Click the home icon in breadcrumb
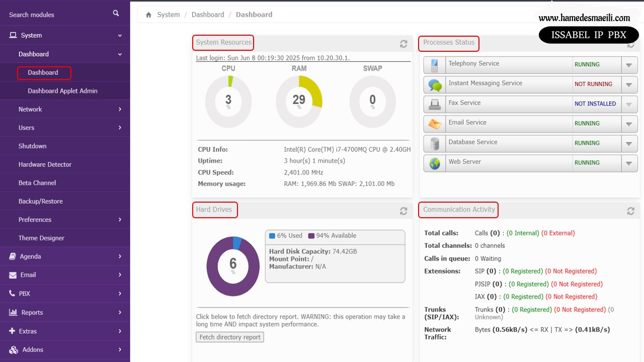644x362 pixels. click(x=148, y=15)
